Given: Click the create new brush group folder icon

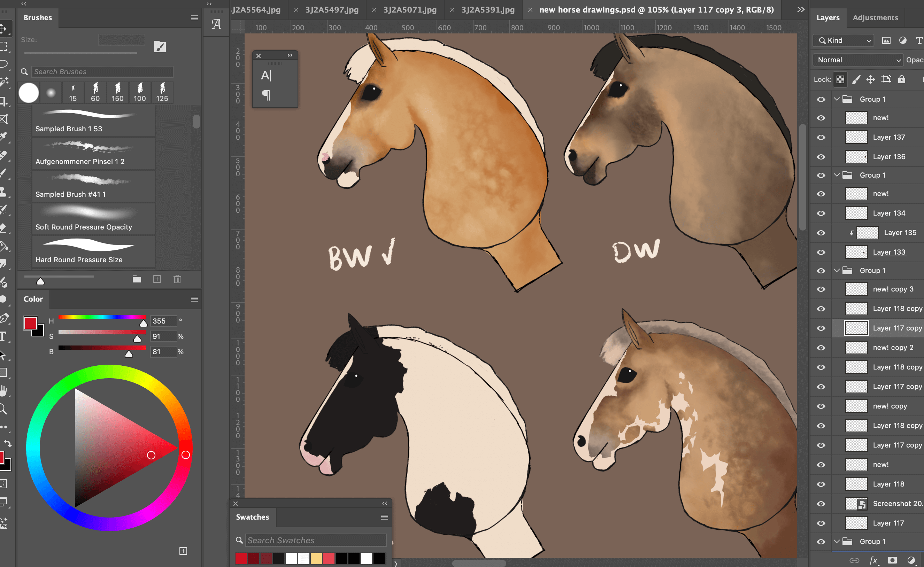Looking at the screenshot, I should click(x=137, y=279).
